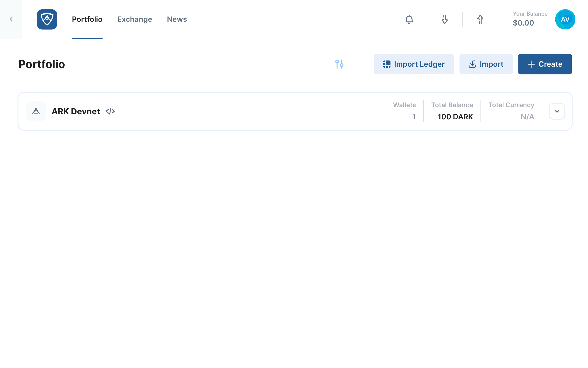
Task: Select the N/A total currency value
Action: 528,117
